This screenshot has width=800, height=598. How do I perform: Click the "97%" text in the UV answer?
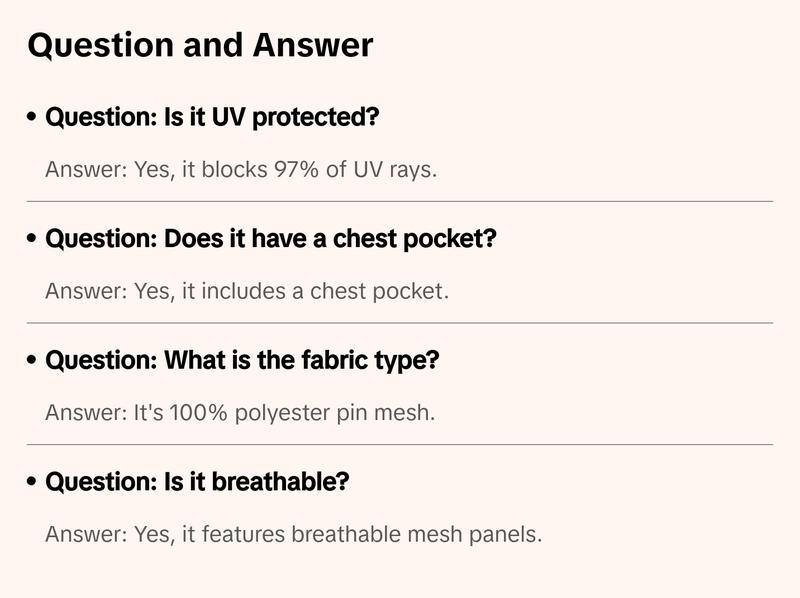(x=296, y=170)
